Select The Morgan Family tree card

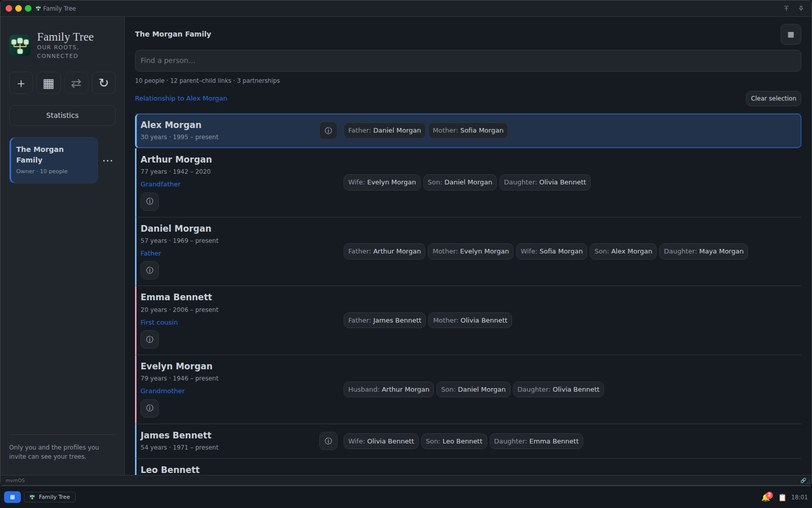pyautogui.click(x=54, y=160)
